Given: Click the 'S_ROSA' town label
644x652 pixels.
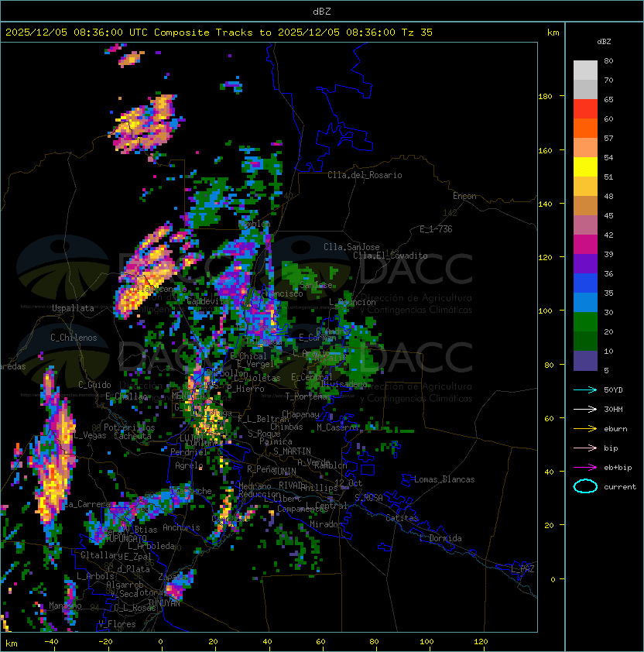Looking at the screenshot, I should 368,498.
